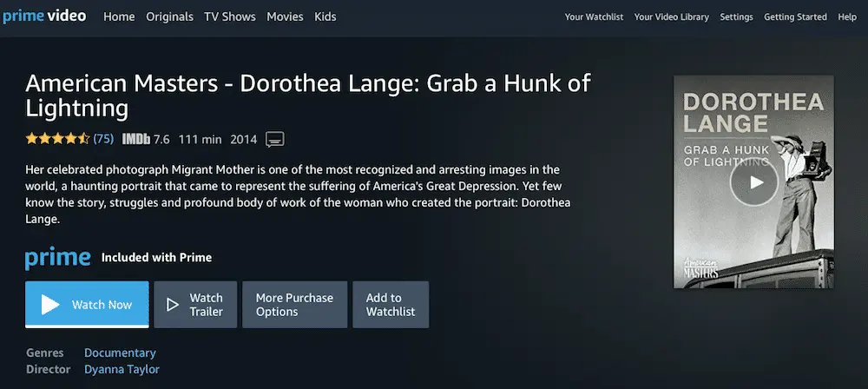Click the Prime Video logo
The width and height of the screenshot is (868, 389).
tap(43, 16)
